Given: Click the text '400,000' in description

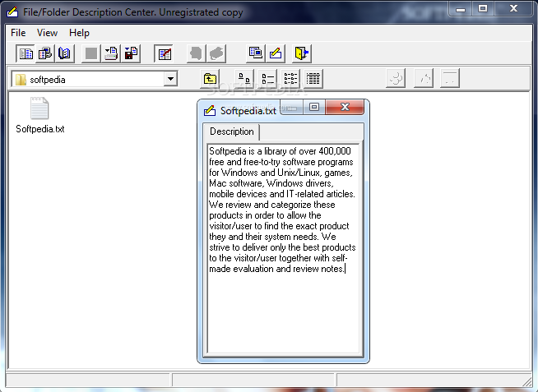Looking at the screenshot, I should click(335, 151).
